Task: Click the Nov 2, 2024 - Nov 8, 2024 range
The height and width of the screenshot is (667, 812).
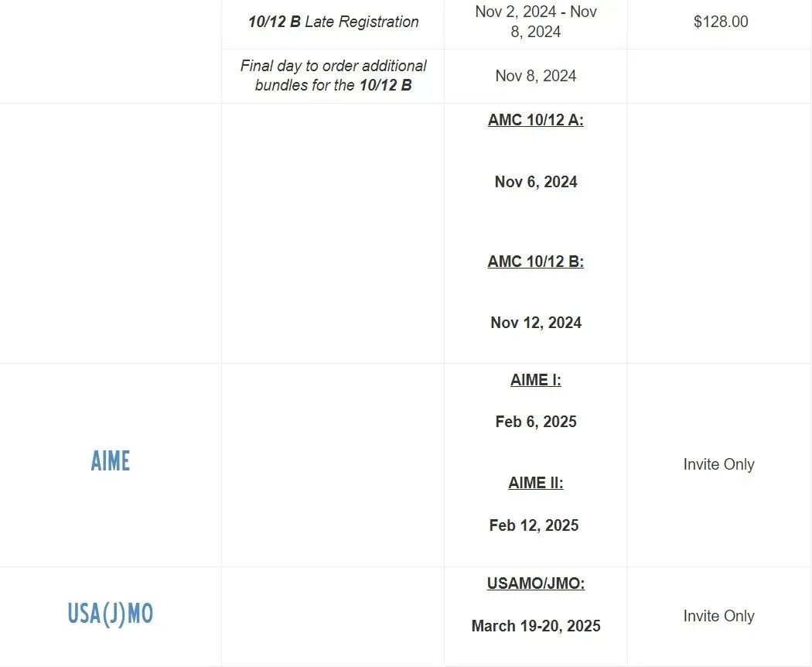Action: point(535,22)
